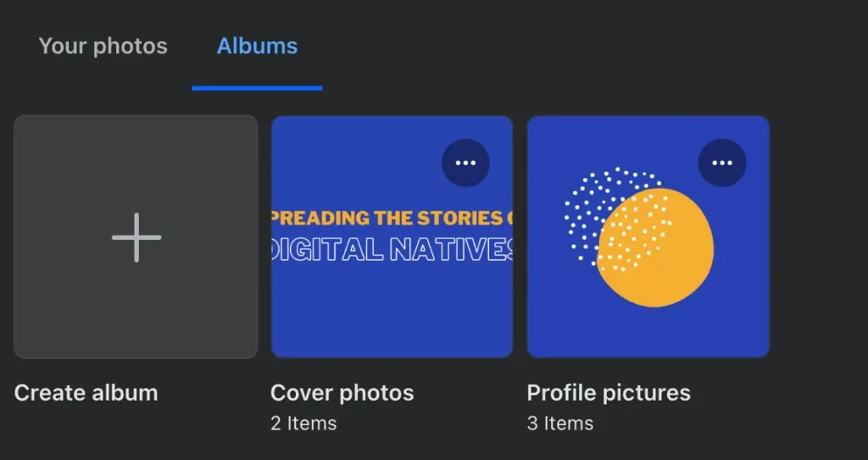Select the Albums tab
Screen dimensions: 868x460
[x=257, y=46]
